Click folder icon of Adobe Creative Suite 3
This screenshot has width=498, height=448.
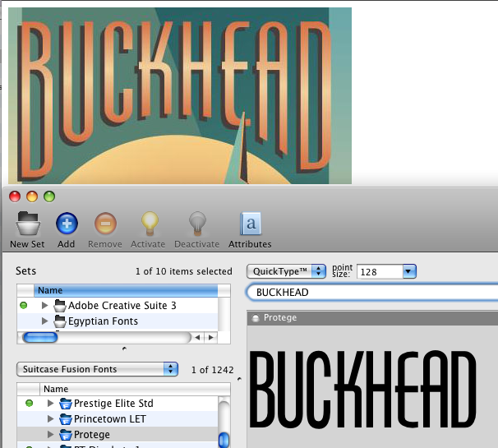tap(60, 305)
